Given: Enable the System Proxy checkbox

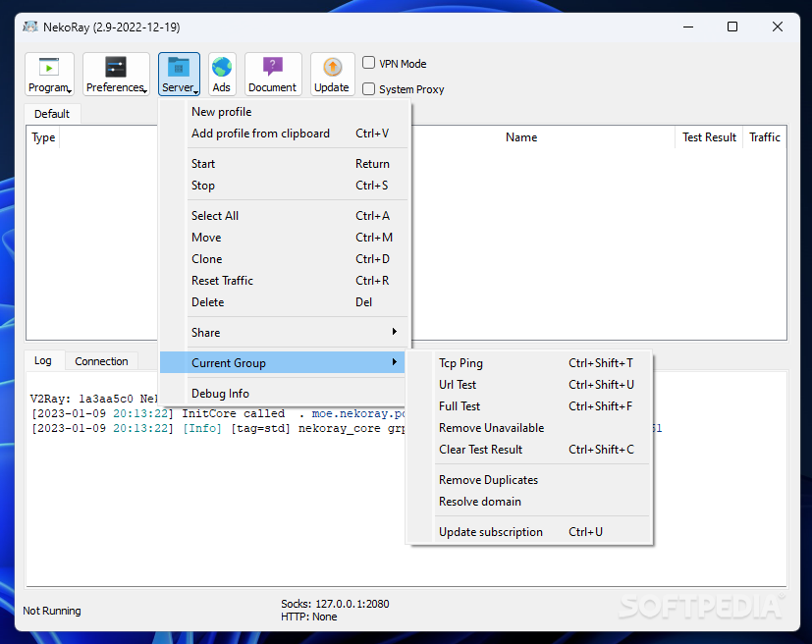Looking at the screenshot, I should point(368,89).
